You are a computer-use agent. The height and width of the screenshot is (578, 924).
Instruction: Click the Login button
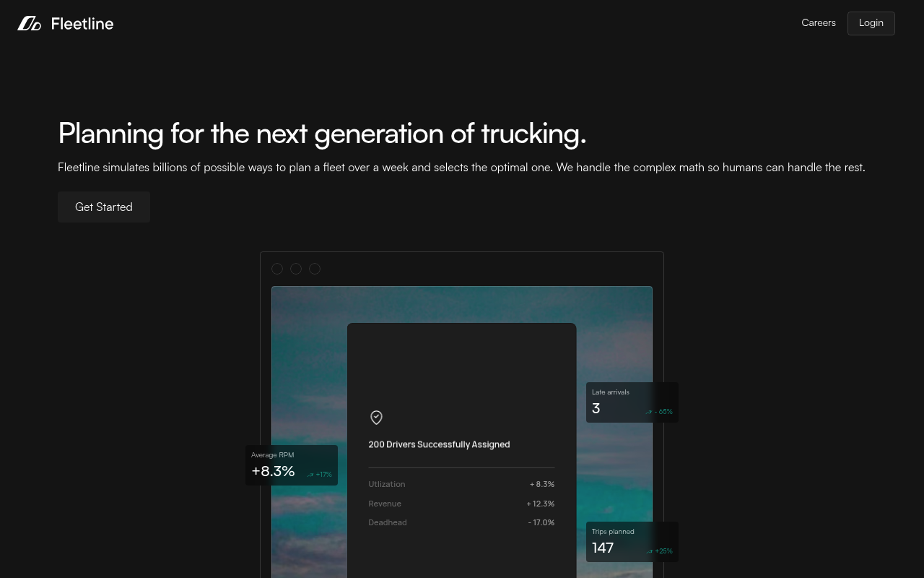click(x=871, y=23)
